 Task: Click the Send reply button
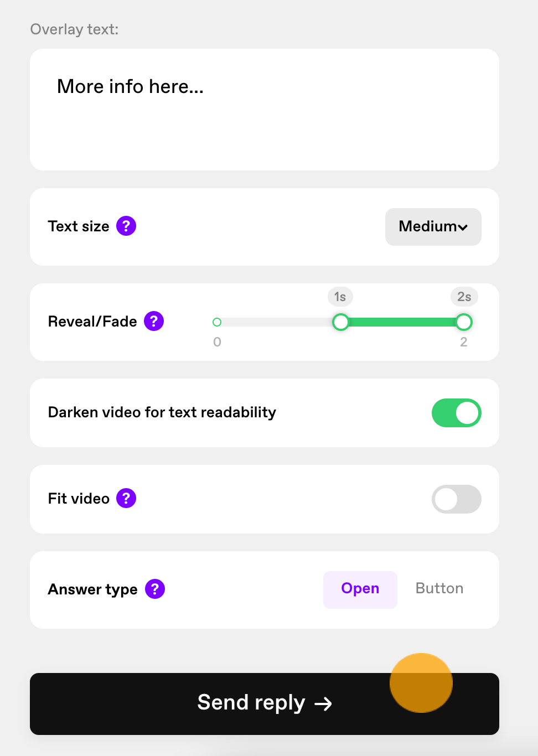tap(265, 704)
